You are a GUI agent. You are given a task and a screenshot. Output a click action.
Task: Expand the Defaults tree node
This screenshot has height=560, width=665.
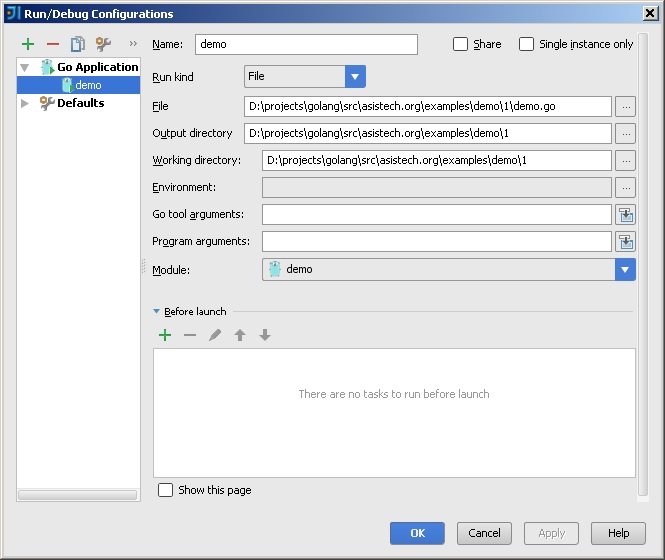(25, 103)
